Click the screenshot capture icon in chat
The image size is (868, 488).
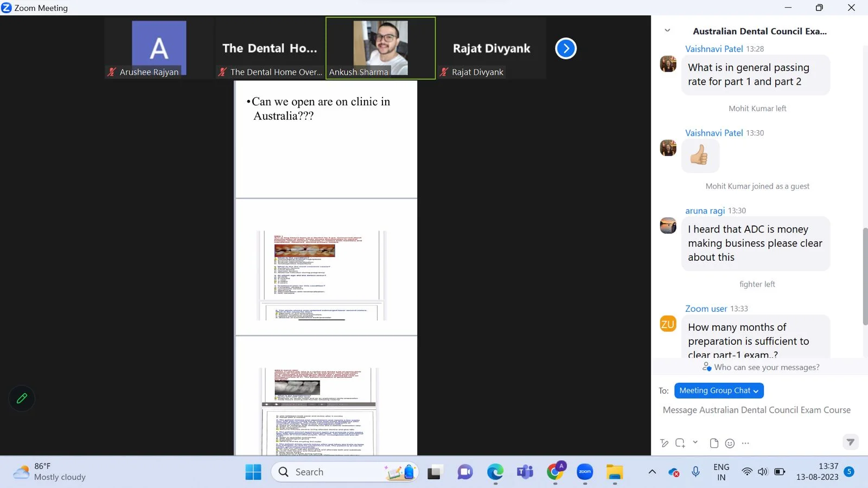coord(680,443)
